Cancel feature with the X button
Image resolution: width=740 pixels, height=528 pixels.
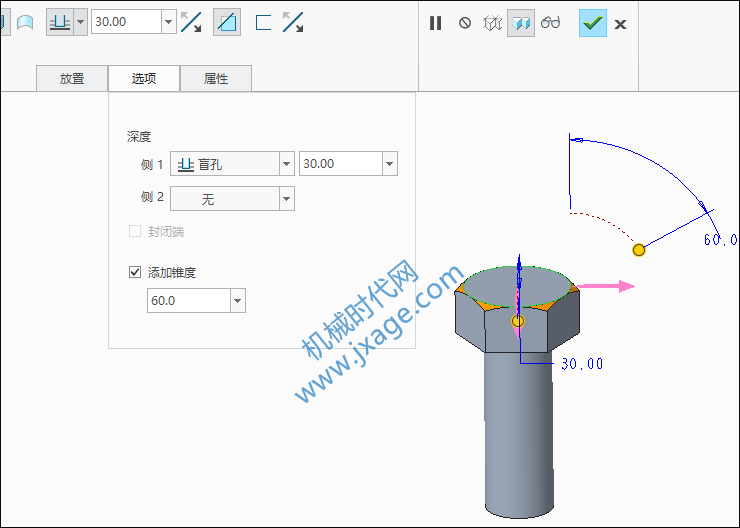pyautogui.click(x=620, y=24)
